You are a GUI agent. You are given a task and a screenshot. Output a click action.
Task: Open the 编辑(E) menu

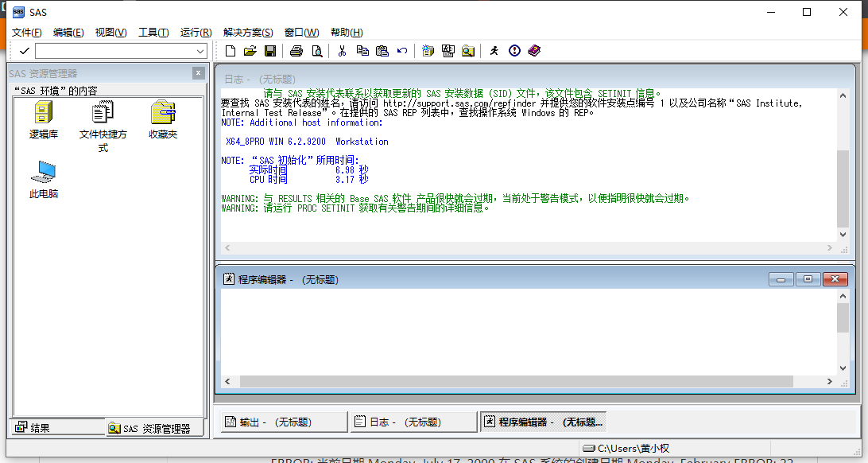[x=68, y=32]
